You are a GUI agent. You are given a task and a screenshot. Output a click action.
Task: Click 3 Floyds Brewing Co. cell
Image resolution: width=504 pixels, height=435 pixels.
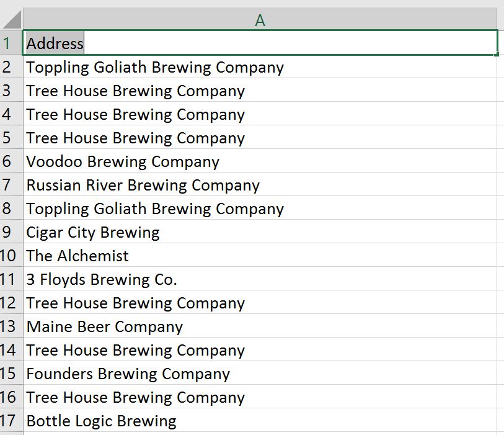[x=102, y=280]
